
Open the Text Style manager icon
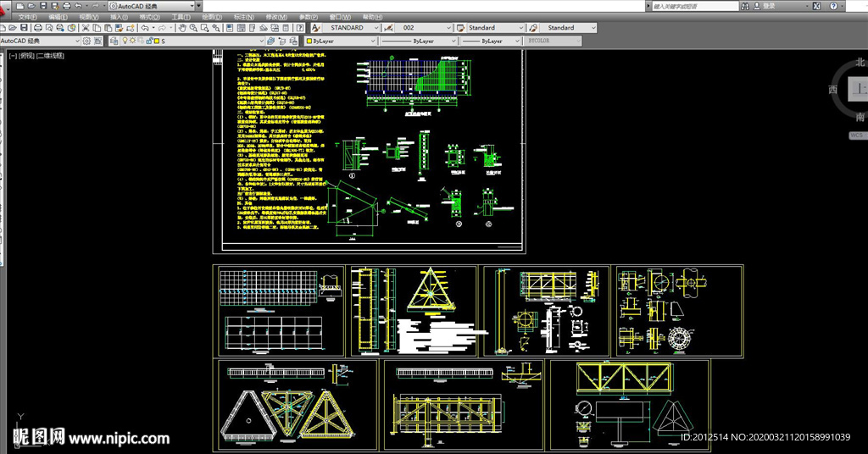coord(316,28)
